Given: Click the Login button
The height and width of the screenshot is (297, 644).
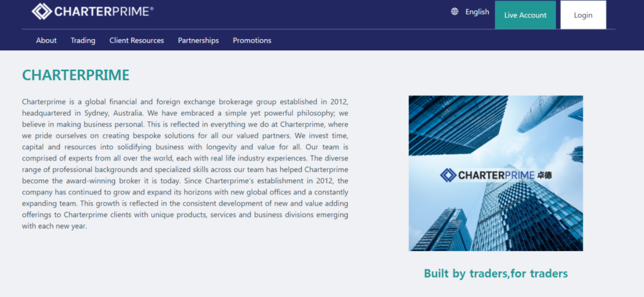Looking at the screenshot, I should 583,15.
